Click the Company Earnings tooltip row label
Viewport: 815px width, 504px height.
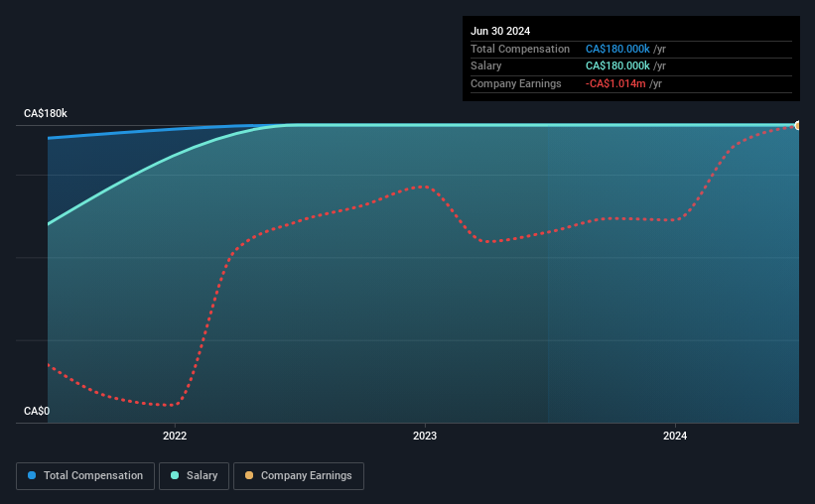tap(515, 83)
